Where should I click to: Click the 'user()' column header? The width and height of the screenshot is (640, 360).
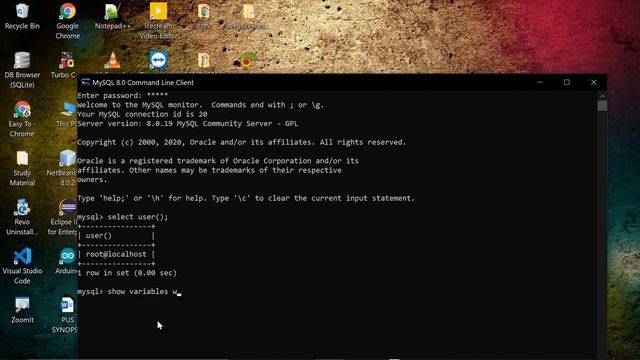tap(98, 236)
